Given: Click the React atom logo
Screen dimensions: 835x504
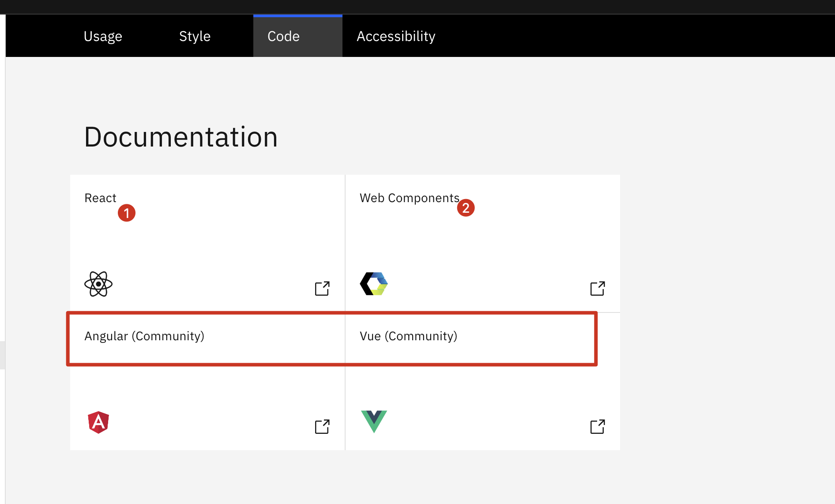Looking at the screenshot, I should [98, 284].
